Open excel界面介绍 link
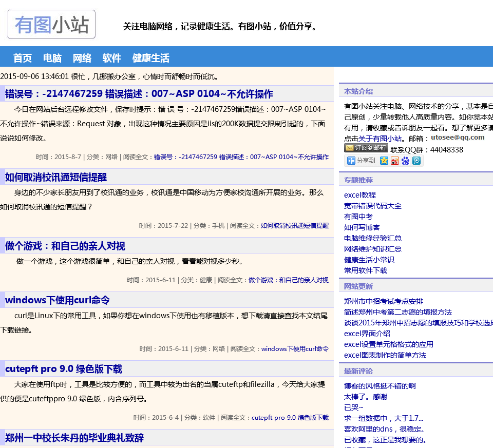Image resolution: width=493 pixels, height=448 pixels. [367, 334]
